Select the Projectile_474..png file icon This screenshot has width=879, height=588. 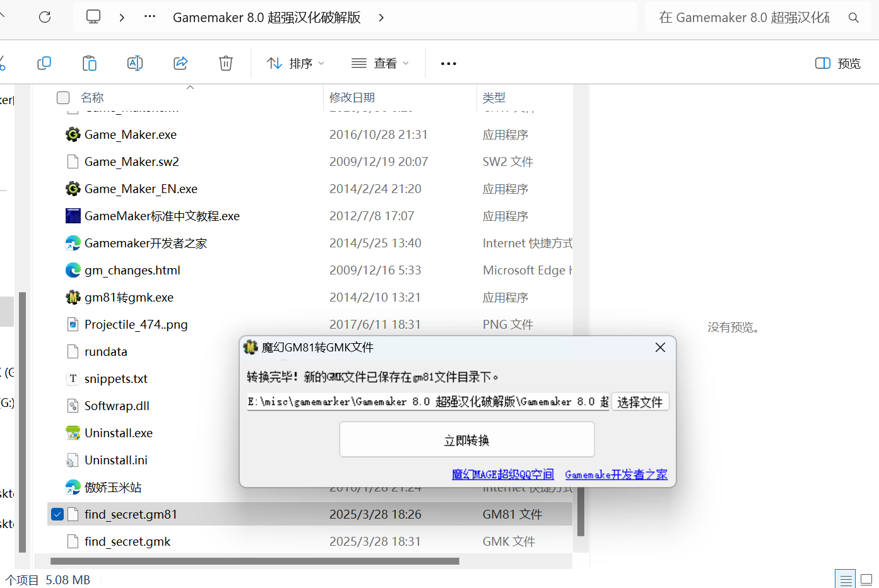click(x=73, y=324)
